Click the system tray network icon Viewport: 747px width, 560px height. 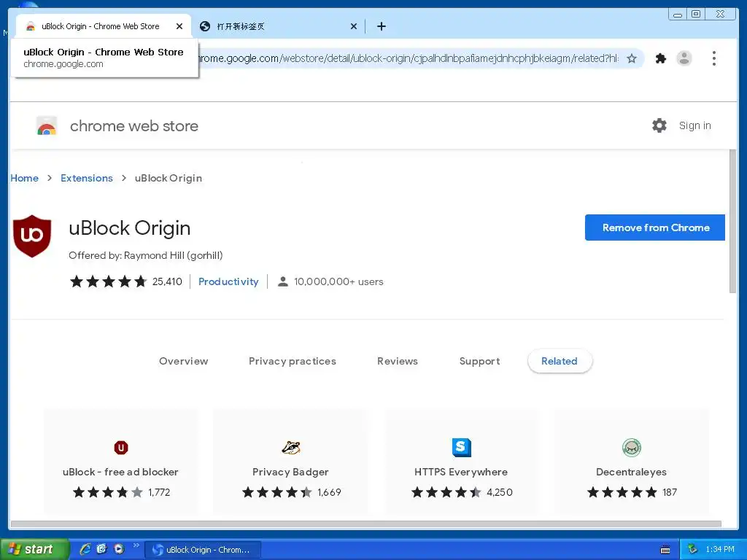tap(693, 550)
